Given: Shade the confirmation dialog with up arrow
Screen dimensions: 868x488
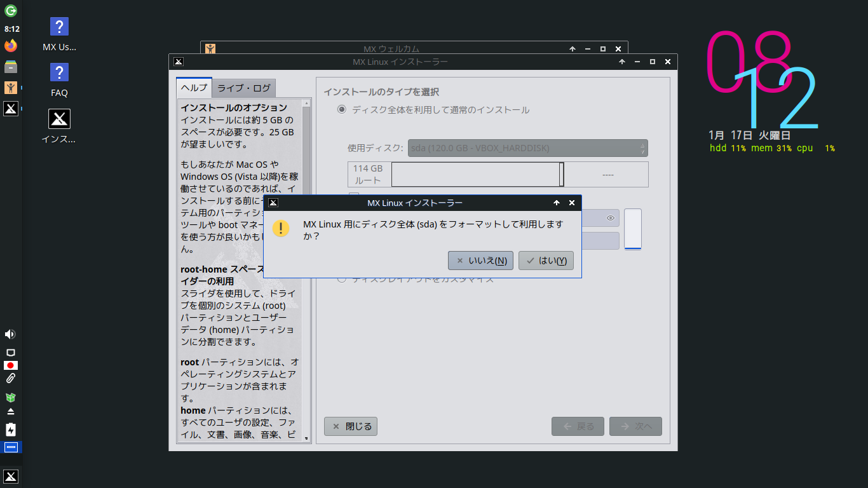Looking at the screenshot, I should tap(557, 203).
